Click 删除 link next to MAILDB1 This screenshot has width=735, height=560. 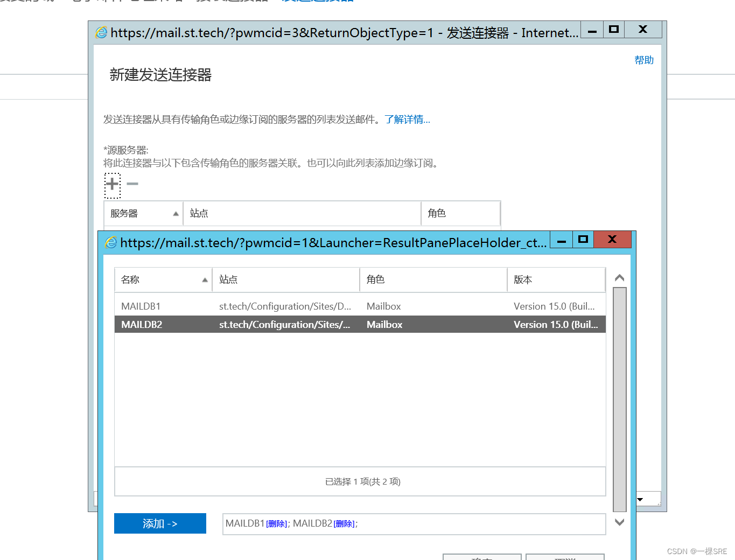(x=277, y=524)
